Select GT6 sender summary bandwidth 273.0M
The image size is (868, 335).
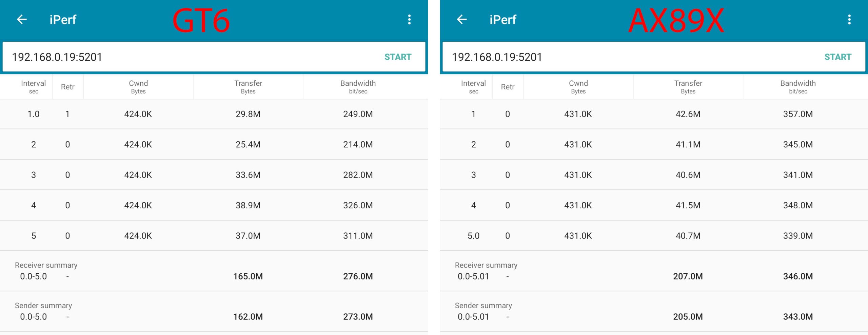358,317
